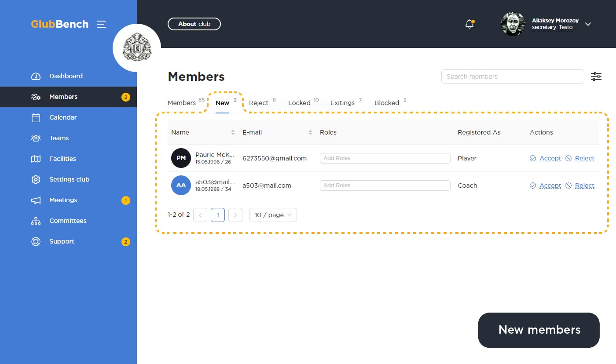Image resolution: width=616 pixels, height=364 pixels.
Task: Open Settings club in the sidebar
Action: 69,179
